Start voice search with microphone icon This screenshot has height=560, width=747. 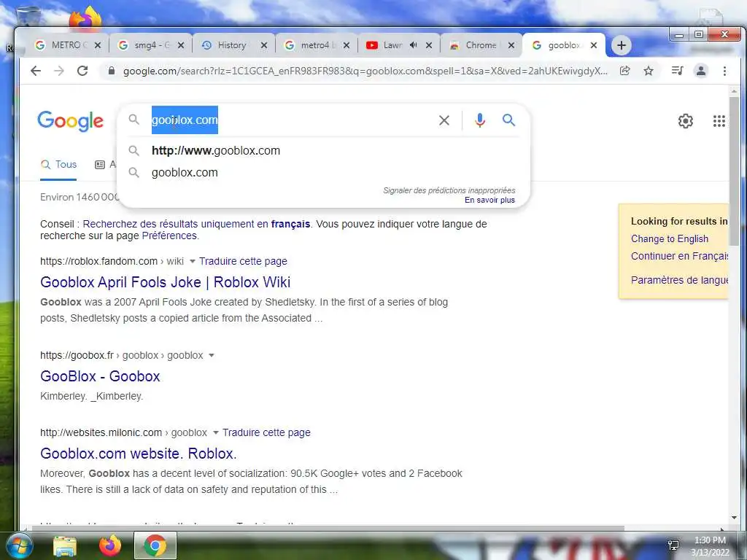480,120
